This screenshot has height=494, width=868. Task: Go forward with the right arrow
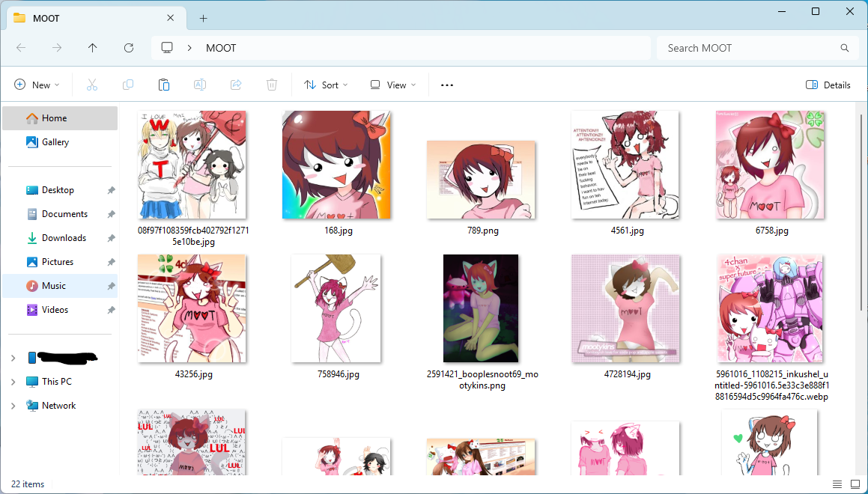click(57, 48)
